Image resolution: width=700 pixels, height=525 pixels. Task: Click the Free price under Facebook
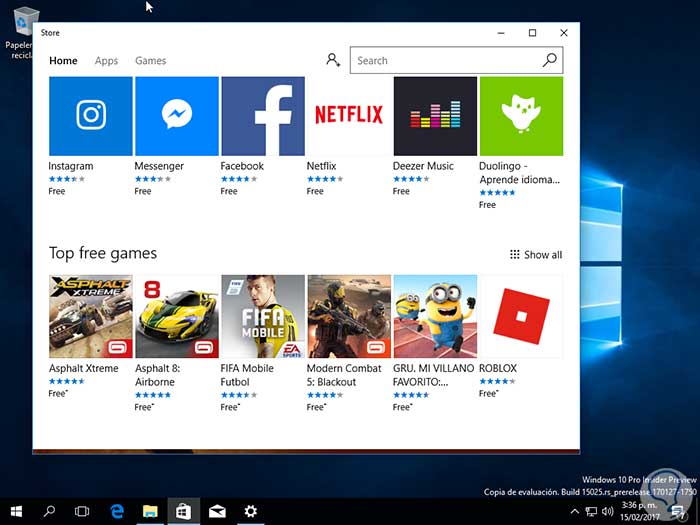(229, 191)
